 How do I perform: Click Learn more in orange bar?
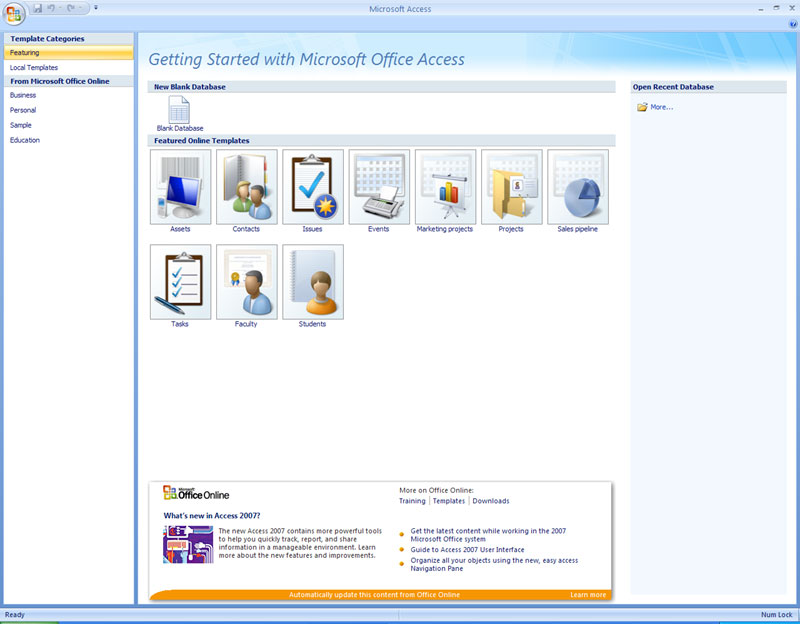[x=588, y=595]
